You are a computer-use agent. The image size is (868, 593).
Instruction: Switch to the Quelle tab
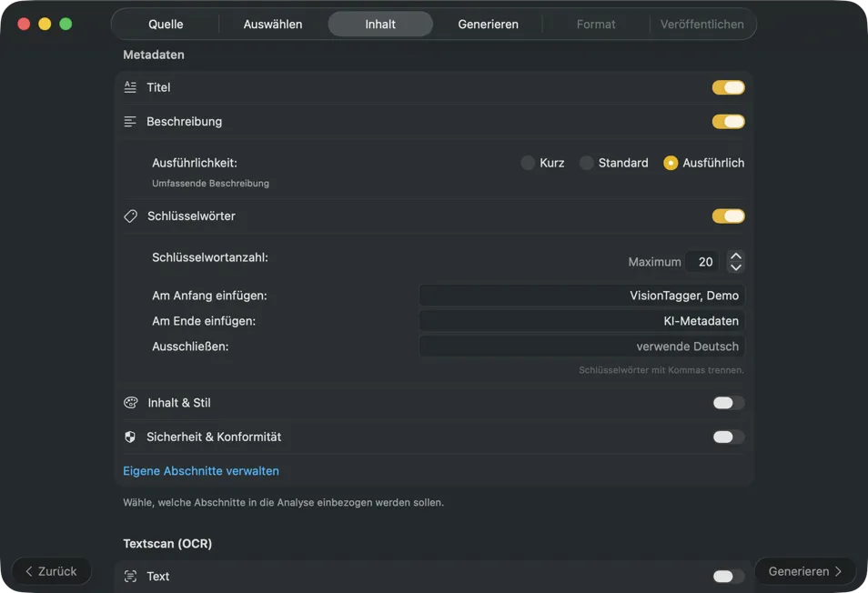click(x=166, y=25)
